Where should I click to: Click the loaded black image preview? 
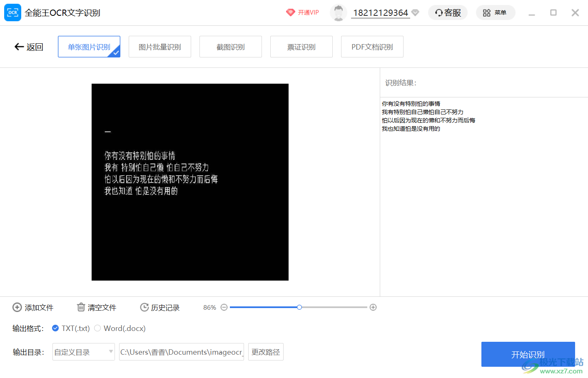190,182
